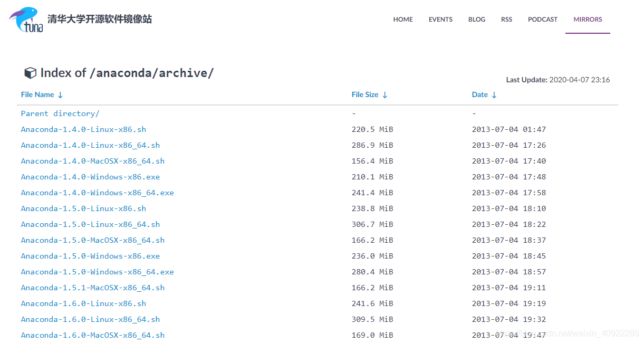The image size is (644, 343).
Task: Download Anaconda-1.5.1-MacOSX-x86_64.sh
Action: click(x=93, y=288)
